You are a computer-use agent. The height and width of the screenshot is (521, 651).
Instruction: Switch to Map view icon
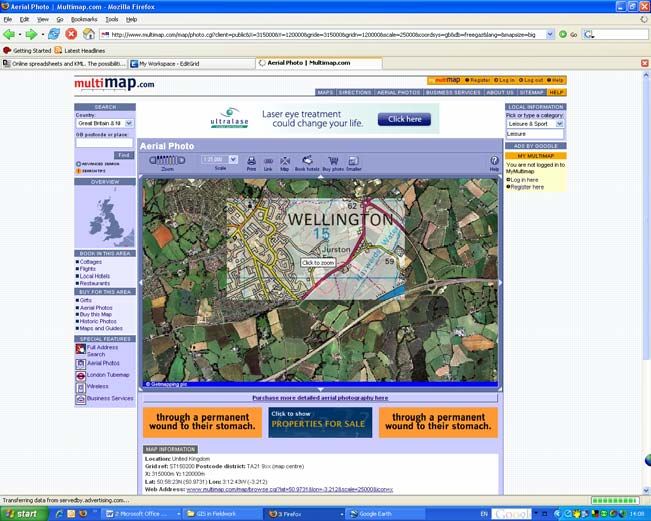pyautogui.click(x=285, y=161)
